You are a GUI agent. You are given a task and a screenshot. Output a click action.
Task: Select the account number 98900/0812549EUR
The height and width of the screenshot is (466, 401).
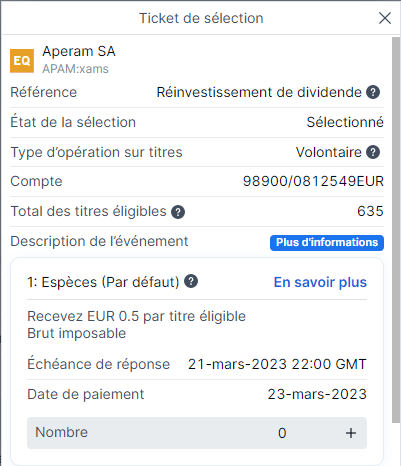point(313,182)
